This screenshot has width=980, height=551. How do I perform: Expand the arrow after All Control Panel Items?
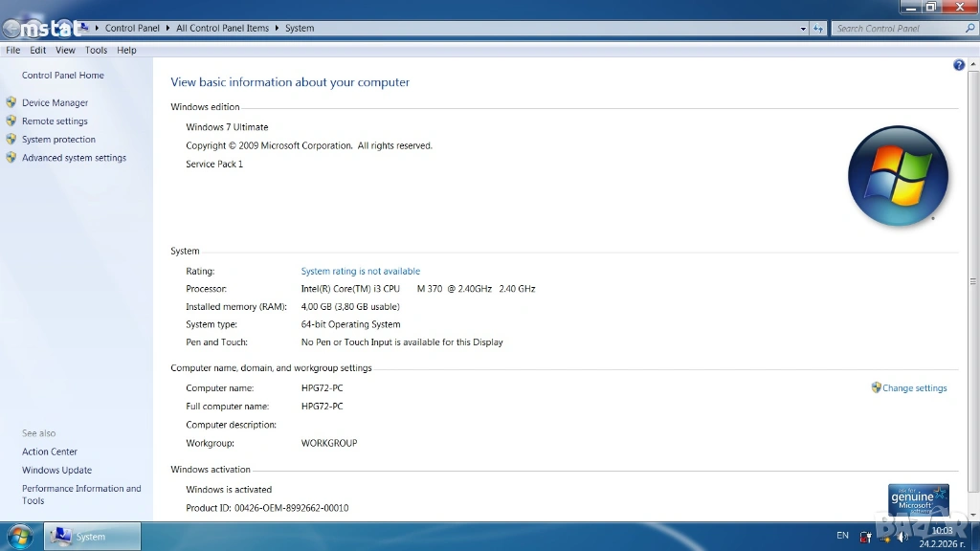point(278,29)
